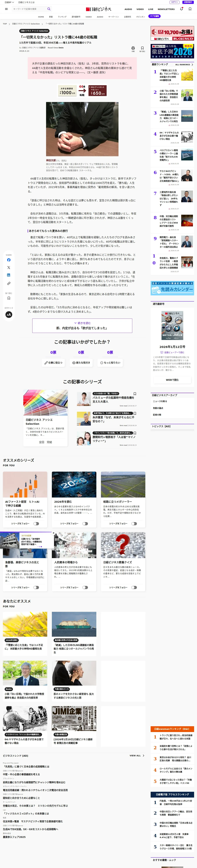
Task: Open the 2026年1月12日号 magazine cover
Action: [x=172, y=325]
